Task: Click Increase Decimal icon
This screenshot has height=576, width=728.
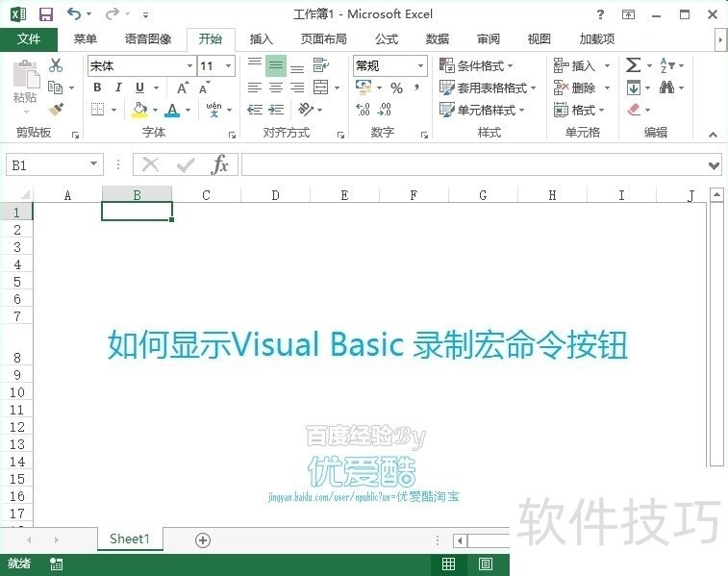Action: tap(364, 110)
